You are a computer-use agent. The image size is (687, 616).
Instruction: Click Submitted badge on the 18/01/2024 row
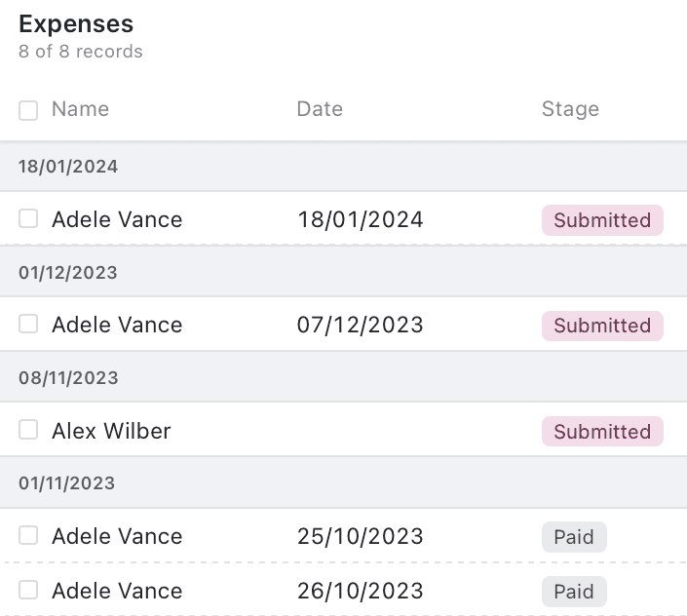coord(602,220)
